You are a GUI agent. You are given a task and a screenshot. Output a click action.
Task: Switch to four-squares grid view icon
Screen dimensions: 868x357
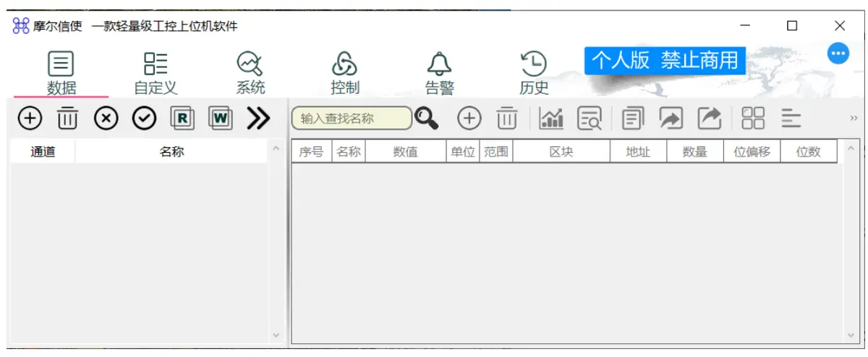tap(753, 118)
